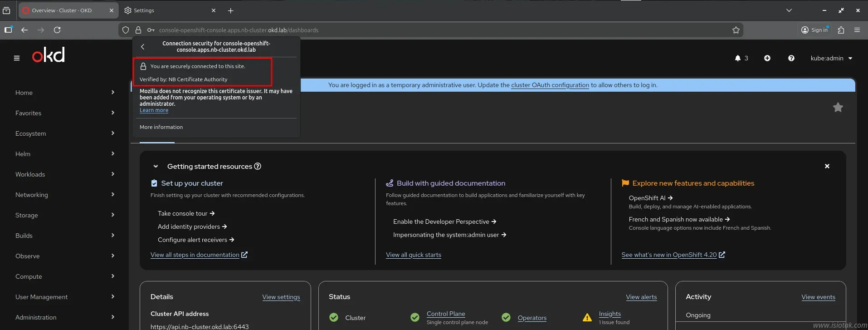The height and width of the screenshot is (330, 868).
Task: Expand the Home navigation section
Action: (65, 93)
